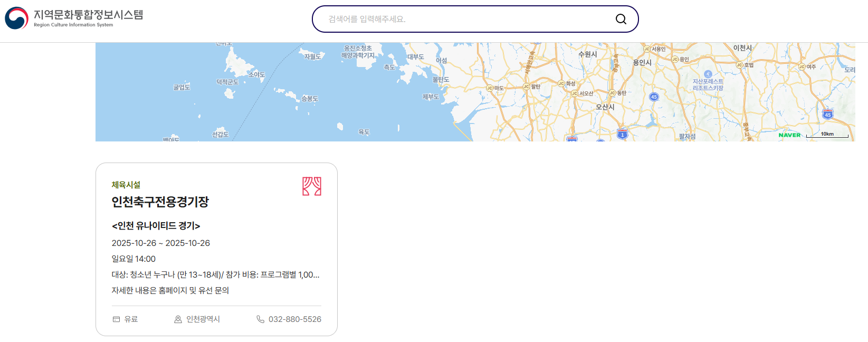Click 어섬 label on the map
868x342 pixels.
[x=442, y=61]
